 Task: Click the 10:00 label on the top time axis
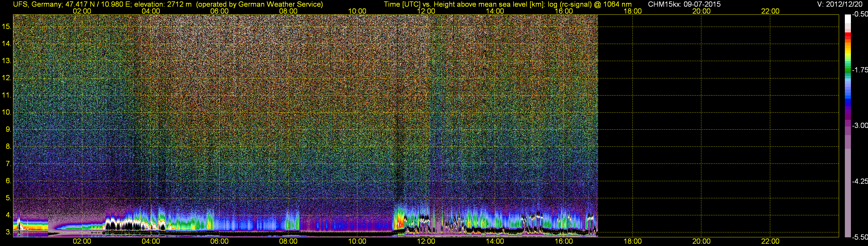pos(357,11)
